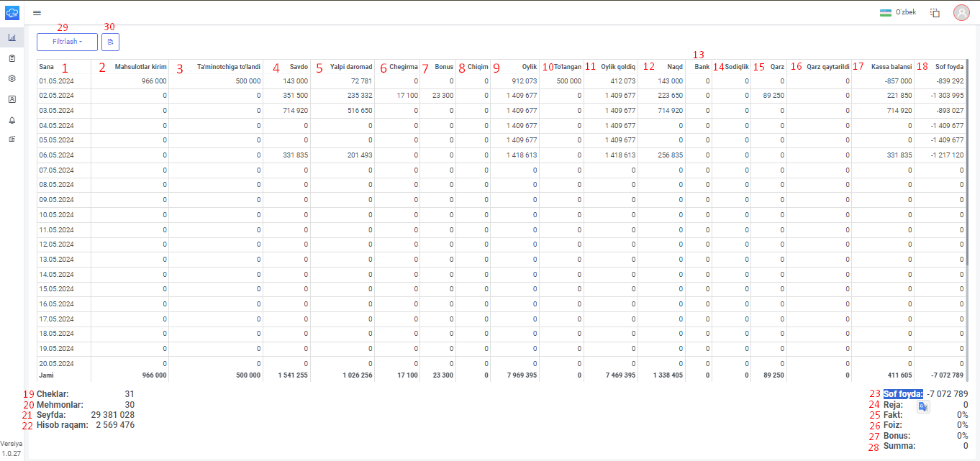Click the 89 250 Qarz cell for 02.05.2024
The image size is (980, 461).
tap(773, 96)
